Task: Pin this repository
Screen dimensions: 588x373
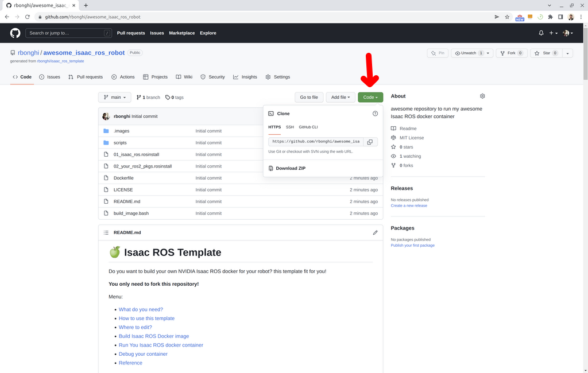Action: 438,53
